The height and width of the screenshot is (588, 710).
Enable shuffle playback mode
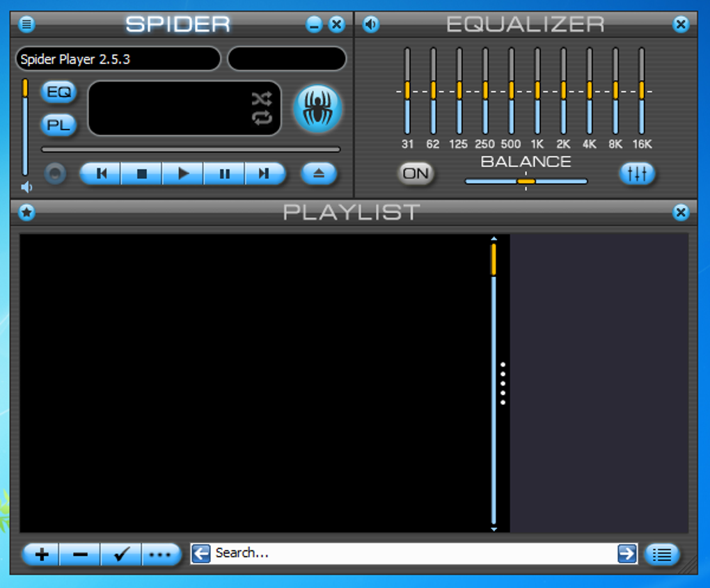pyautogui.click(x=262, y=98)
